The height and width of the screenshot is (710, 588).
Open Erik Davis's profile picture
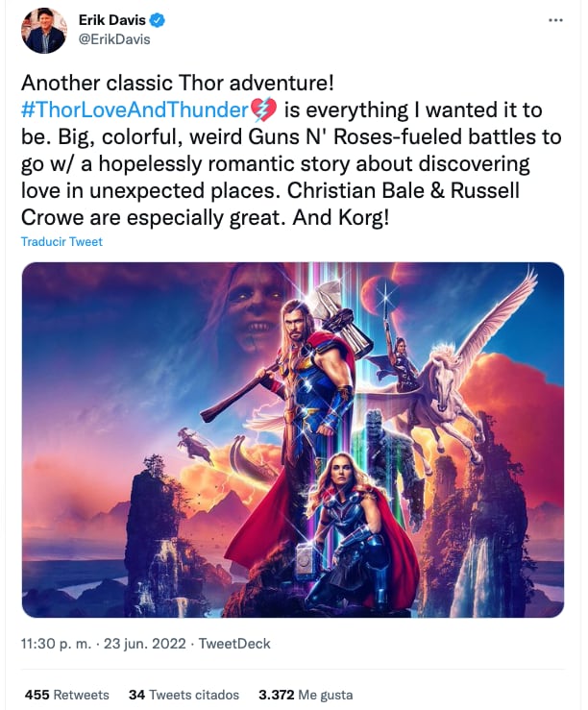pyautogui.click(x=43, y=31)
